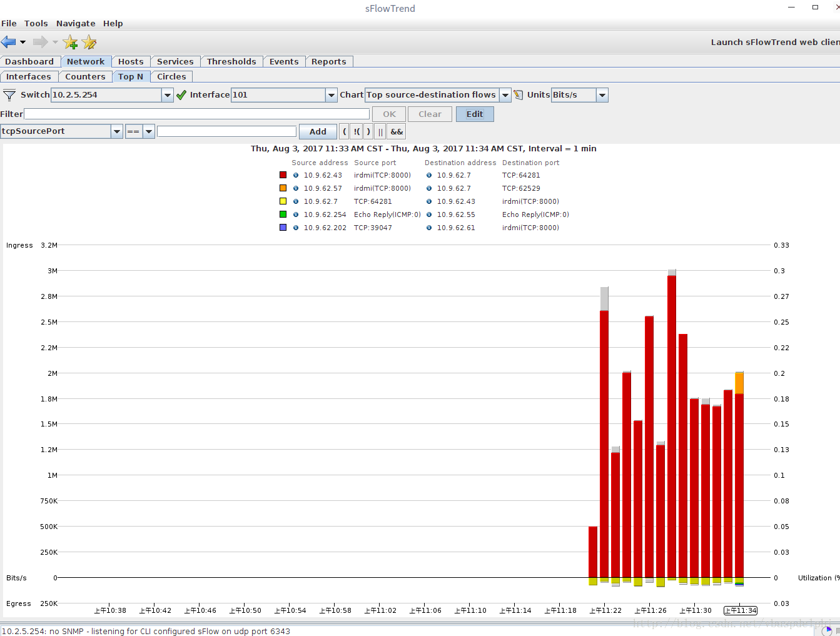Switch to the Interfaces sub-tab
840x636 pixels.
pos(29,76)
